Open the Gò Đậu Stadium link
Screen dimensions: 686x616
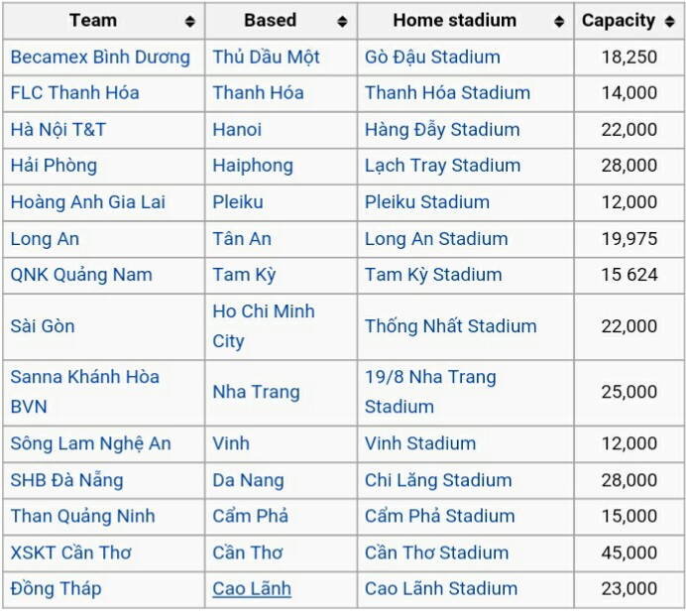(x=432, y=57)
